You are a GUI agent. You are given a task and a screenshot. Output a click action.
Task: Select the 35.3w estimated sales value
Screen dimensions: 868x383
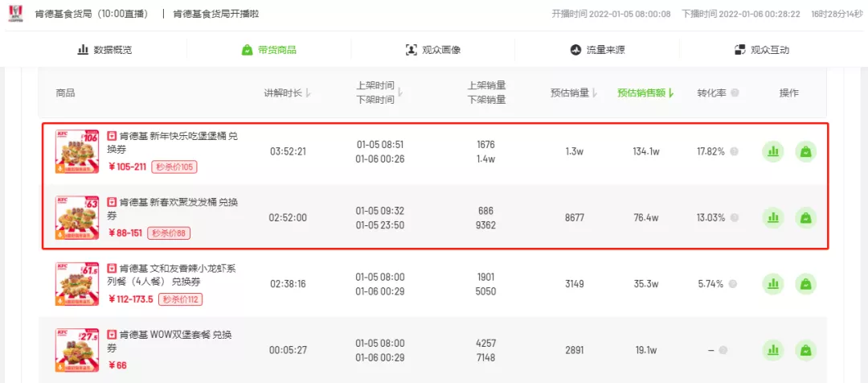(645, 284)
